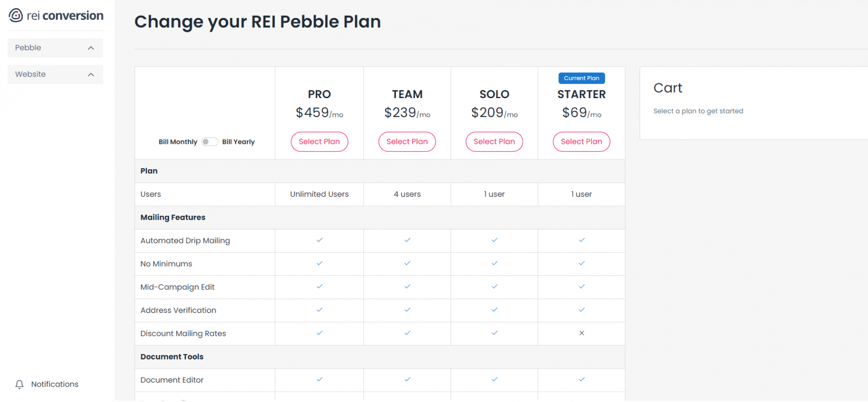The width and height of the screenshot is (868, 402).
Task: Select the PRO plan
Action: 319,142
